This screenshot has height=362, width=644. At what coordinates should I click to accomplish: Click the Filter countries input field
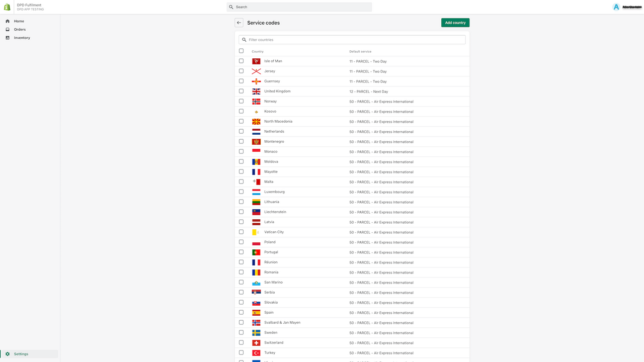352,39
